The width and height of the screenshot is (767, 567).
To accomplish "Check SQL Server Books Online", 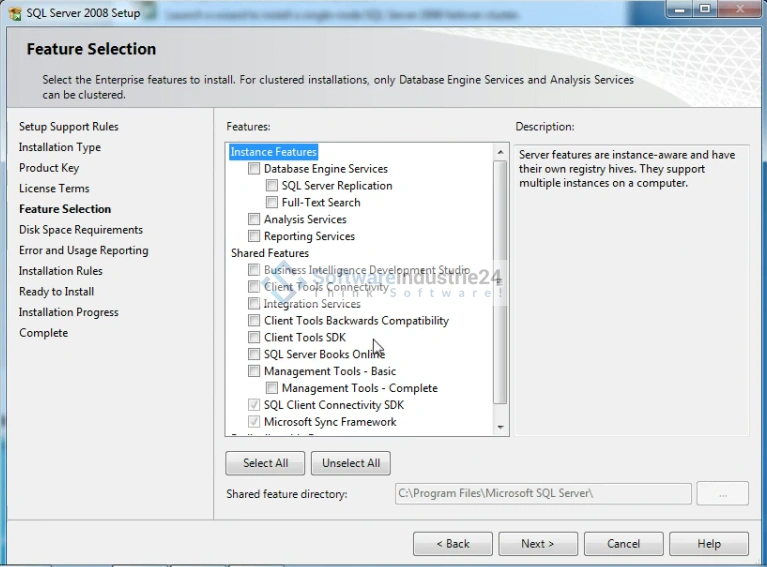I will click(x=254, y=355).
